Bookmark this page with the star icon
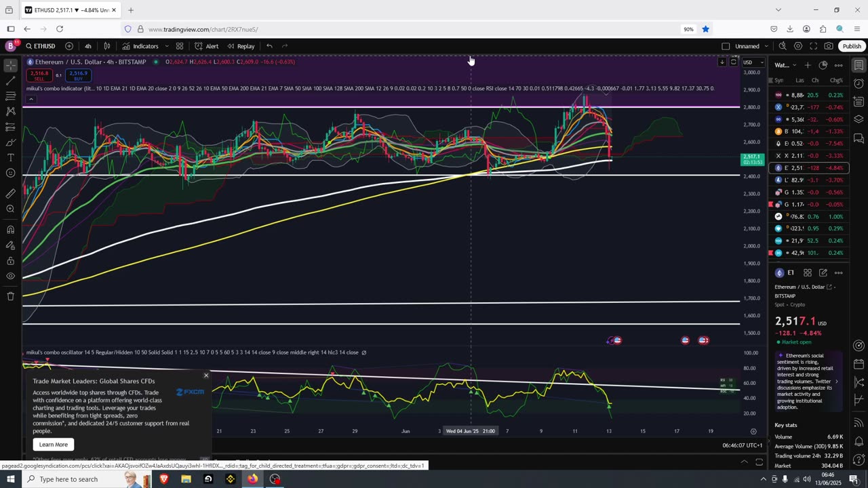868x488 pixels. [x=705, y=29]
